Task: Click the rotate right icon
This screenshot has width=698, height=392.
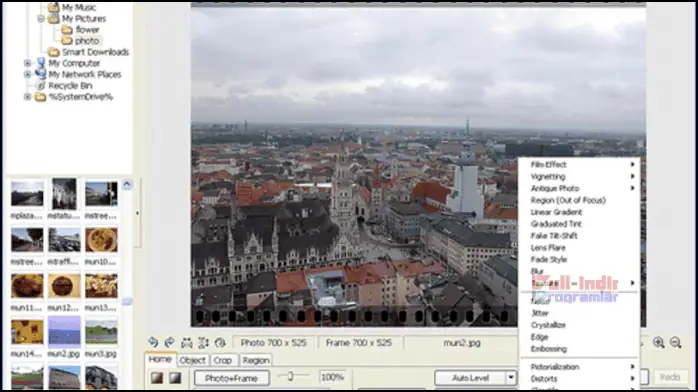Action: pyautogui.click(x=170, y=342)
